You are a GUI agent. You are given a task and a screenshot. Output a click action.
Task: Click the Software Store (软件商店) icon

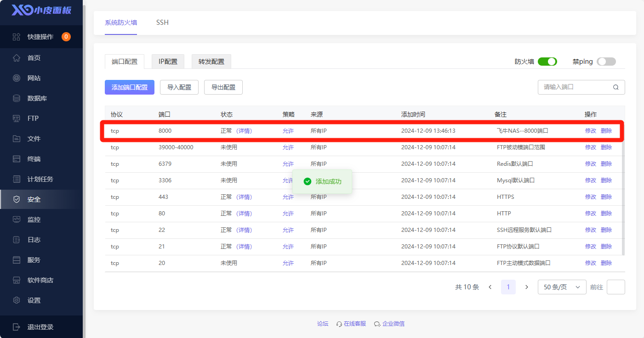[17, 280]
